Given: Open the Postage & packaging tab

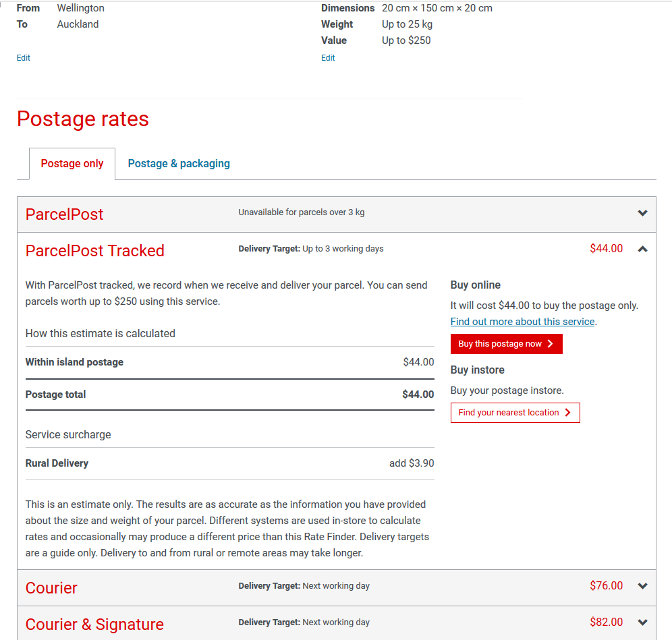Looking at the screenshot, I should tap(179, 164).
